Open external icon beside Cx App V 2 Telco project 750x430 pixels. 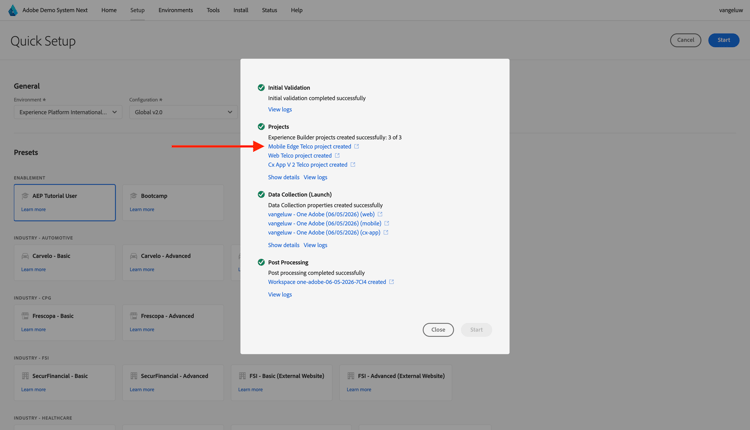coord(353,165)
